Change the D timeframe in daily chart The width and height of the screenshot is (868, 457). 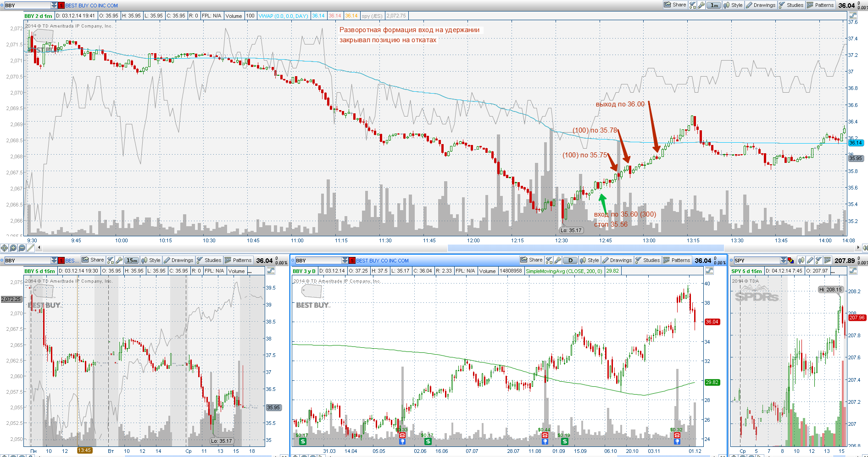570,260
